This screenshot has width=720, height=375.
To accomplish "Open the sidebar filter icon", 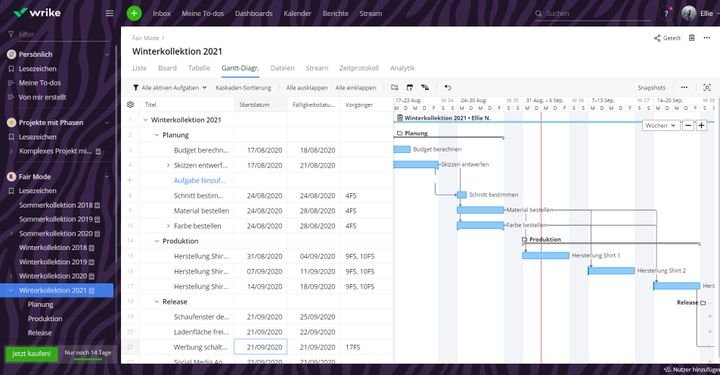I will (11, 34).
